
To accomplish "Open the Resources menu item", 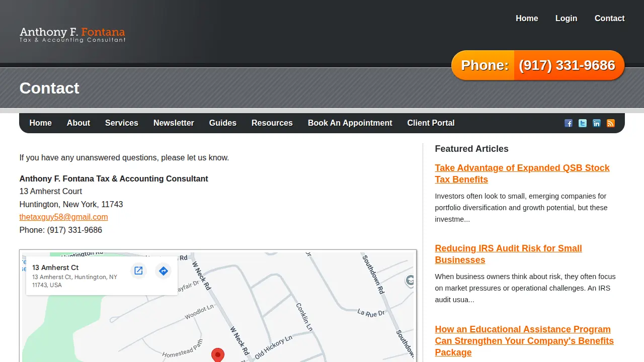I will pyautogui.click(x=272, y=123).
